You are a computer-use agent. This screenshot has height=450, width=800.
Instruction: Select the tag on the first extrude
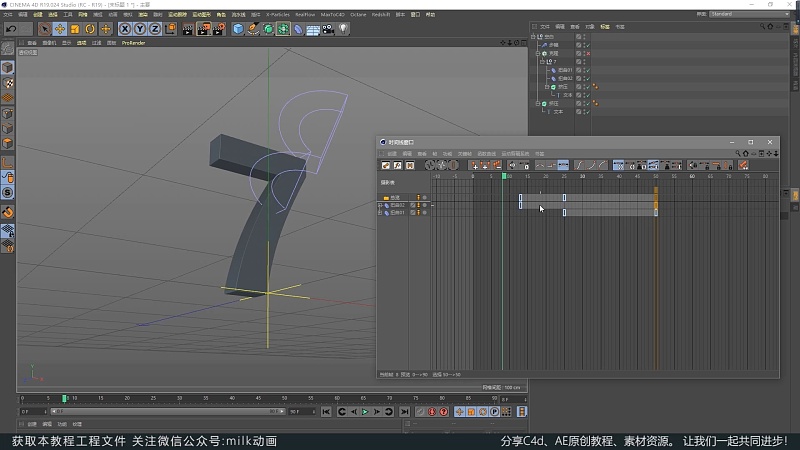click(595, 87)
